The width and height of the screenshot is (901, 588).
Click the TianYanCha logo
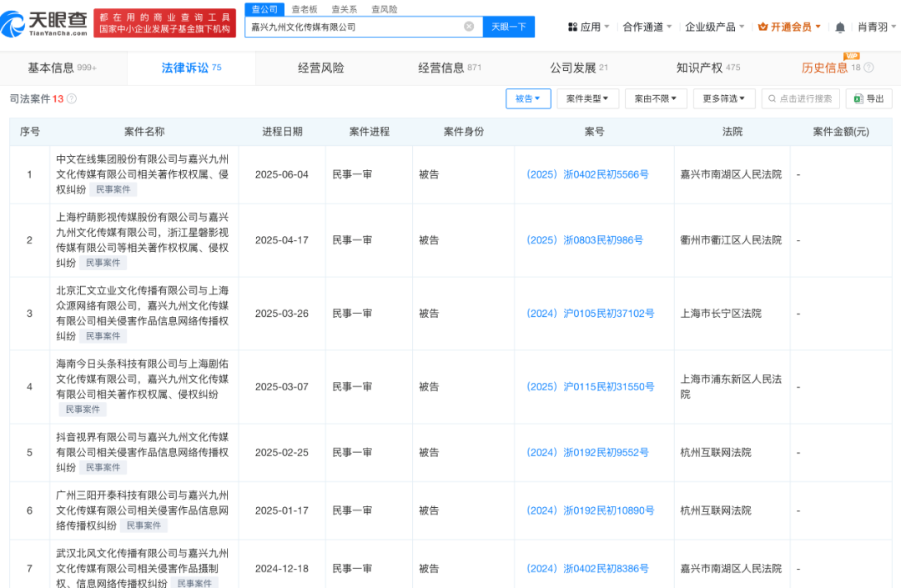pos(44,23)
